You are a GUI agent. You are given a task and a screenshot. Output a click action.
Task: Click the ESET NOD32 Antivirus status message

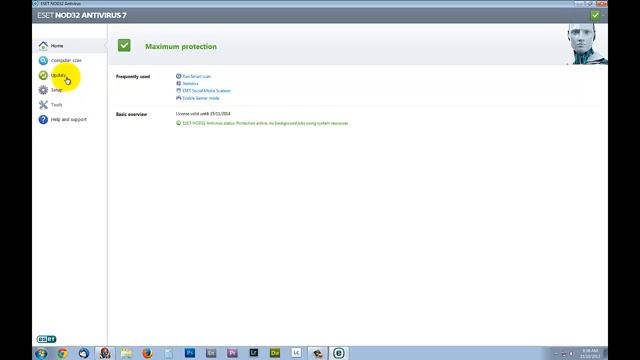(x=265, y=123)
